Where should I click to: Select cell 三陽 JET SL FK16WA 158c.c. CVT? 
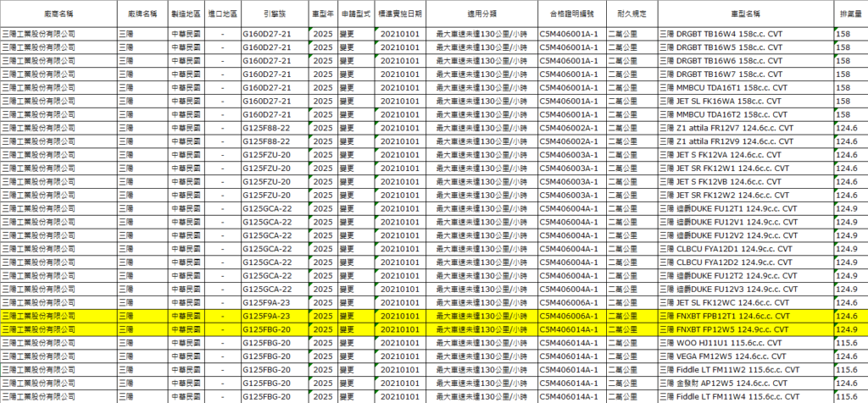[746, 101]
